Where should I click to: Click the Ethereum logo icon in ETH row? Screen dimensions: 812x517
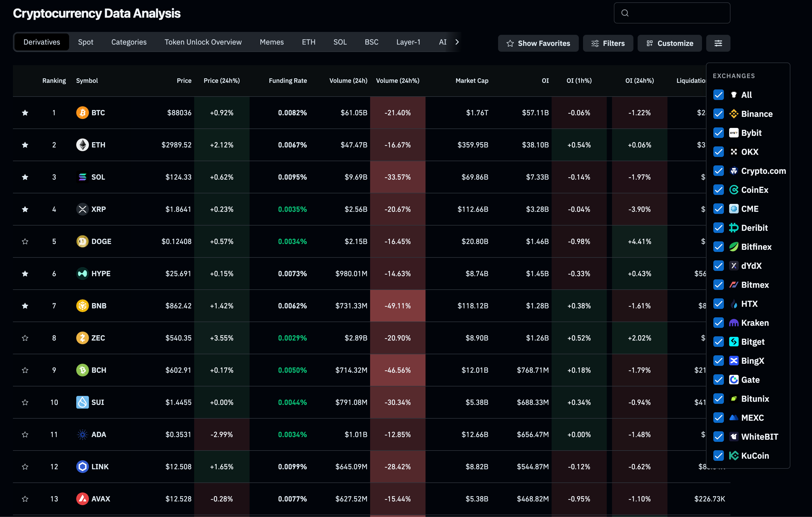click(x=82, y=145)
